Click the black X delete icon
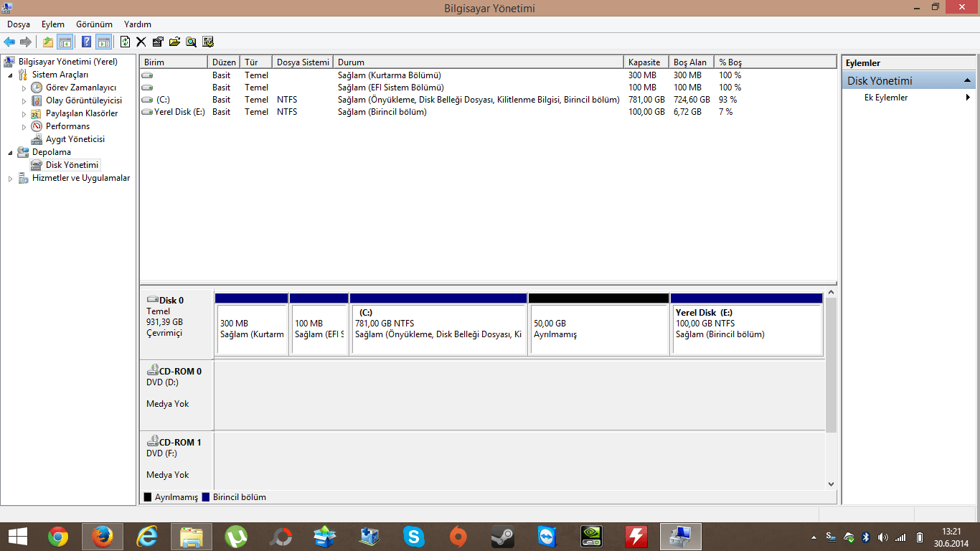The height and width of the screenshot is (551, 980). (x=141, y=42)
